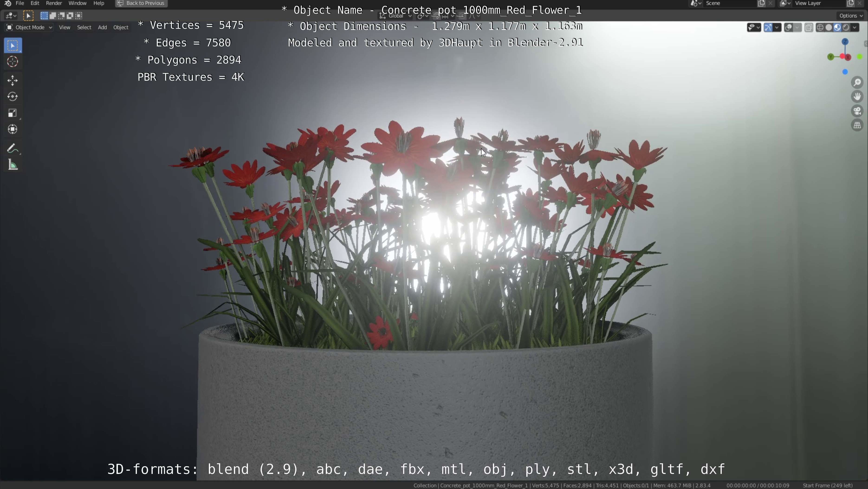Switch to material preview shading
Viewport: 868px width, 489px height.
837,28
